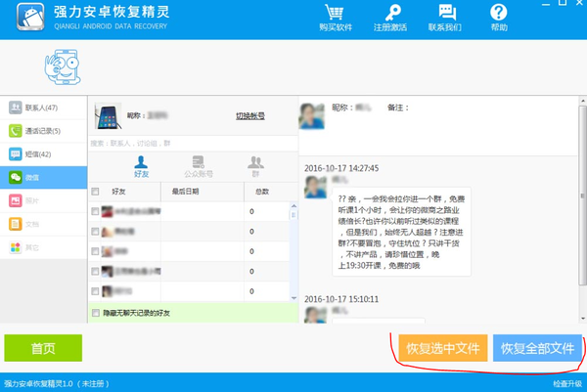Viewport: 587px width, 392px height.
Task: Click the account phone avatar thumbnail
Action: [x=108, y=116]
